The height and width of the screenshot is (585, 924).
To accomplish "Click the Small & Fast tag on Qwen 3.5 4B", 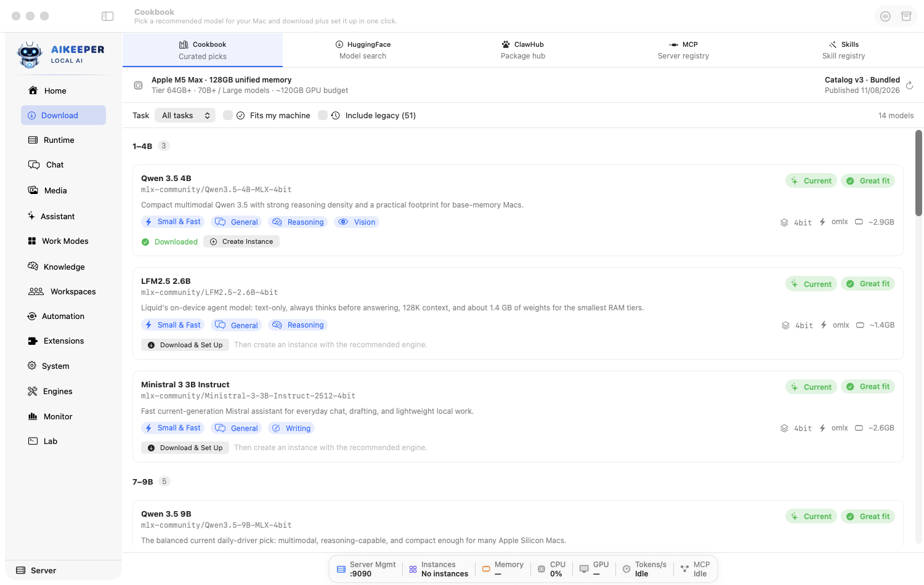I will point(172,222).
